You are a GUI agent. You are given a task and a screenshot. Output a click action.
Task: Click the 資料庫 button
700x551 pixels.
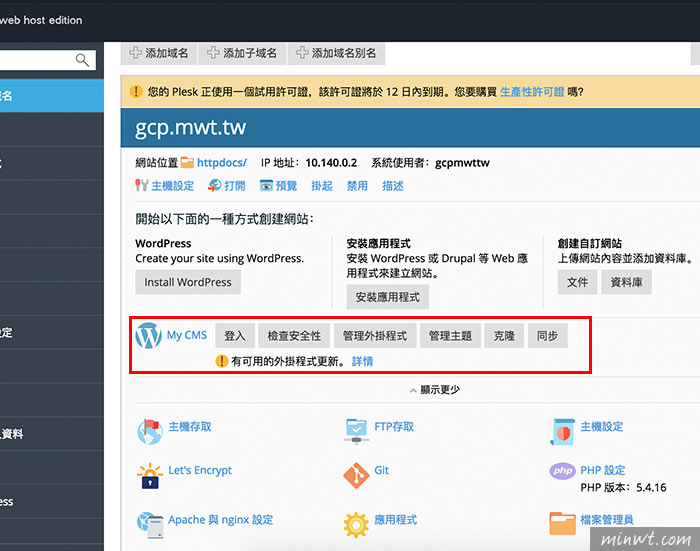(x=626, y=282)
